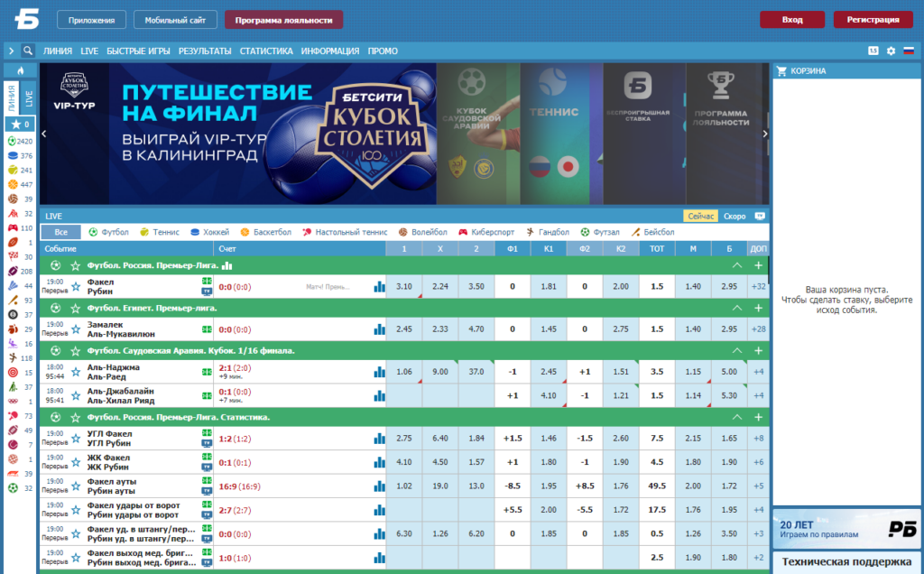This screenshot has width=924, height=574.
Task: Show next banner with right arrow
Action: click(x=765, y=134)
